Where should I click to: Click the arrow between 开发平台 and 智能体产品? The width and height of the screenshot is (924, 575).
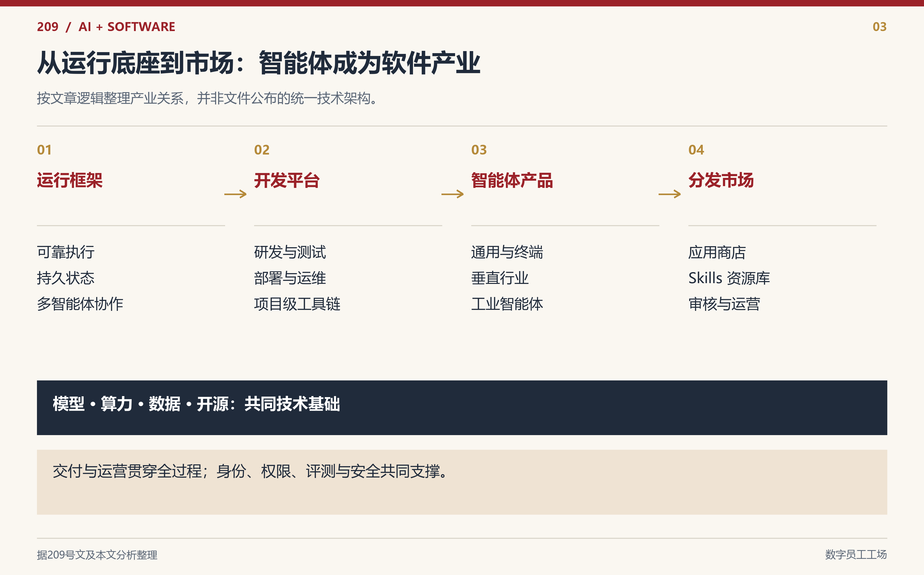click(453, 194)
